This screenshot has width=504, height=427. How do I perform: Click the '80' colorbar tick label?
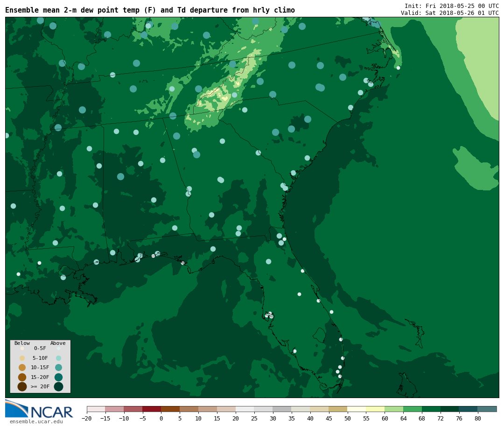478,418
